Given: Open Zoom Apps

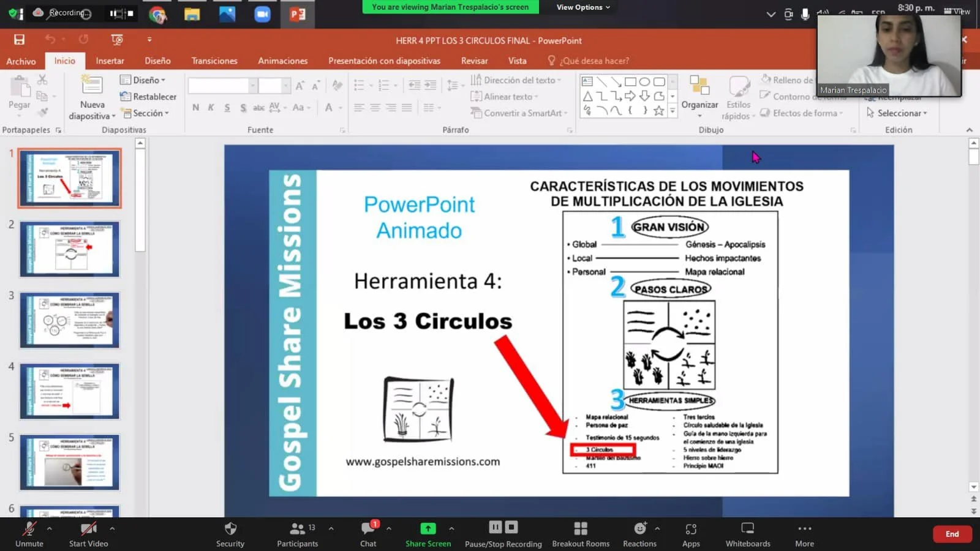Looking at the screenshot, I should point(691,534).
